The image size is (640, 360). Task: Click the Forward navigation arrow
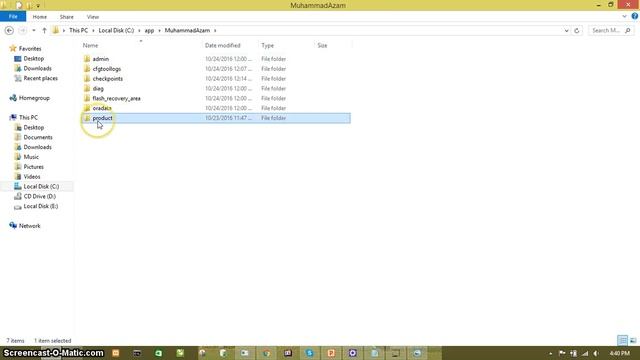pos(22,31)
